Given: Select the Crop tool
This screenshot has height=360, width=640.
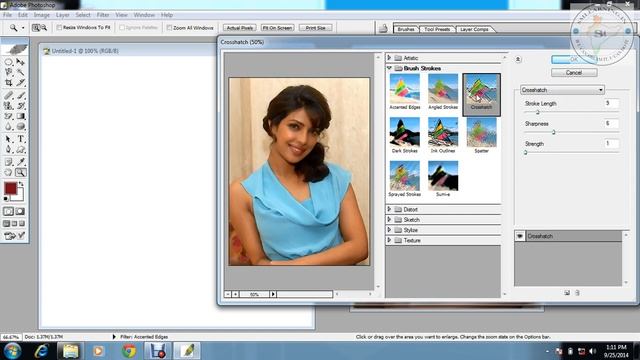Looking at the screenshot, I should pos(9,82).
